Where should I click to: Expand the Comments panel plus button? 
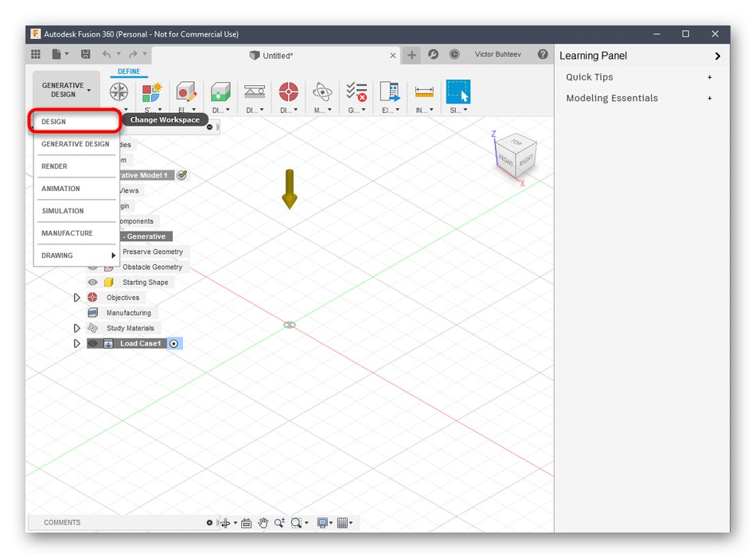[209, 523]
